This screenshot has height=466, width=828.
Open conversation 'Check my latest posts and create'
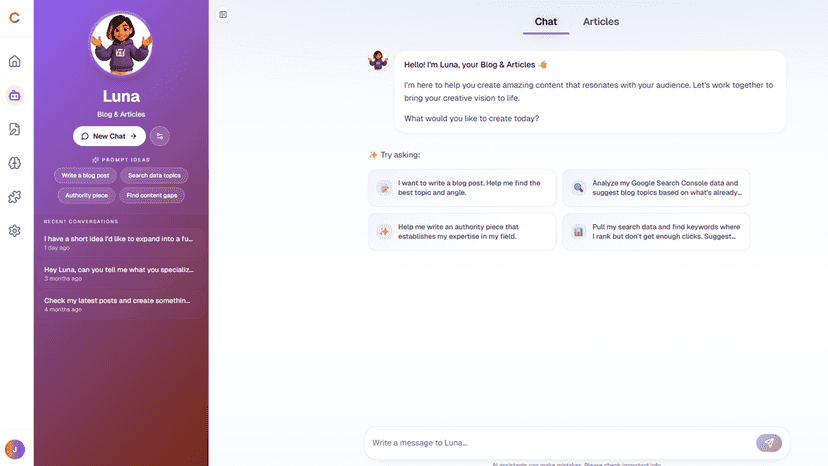pos(121,304)
